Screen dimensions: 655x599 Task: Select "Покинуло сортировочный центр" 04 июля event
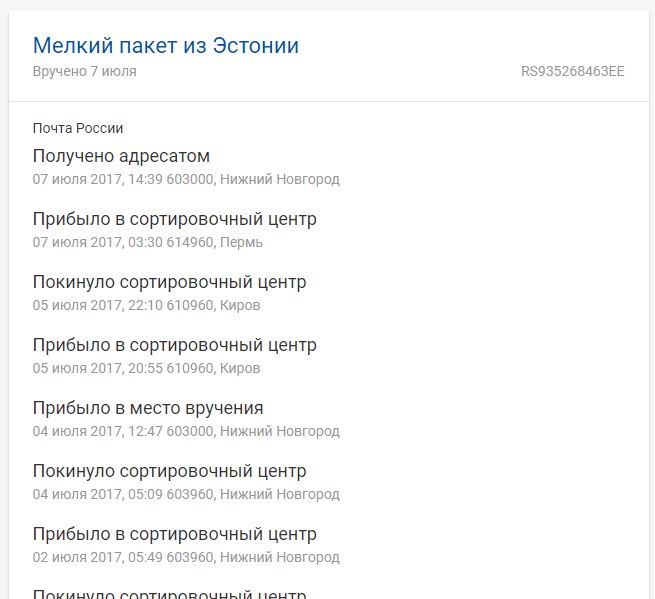pos(170,471)
